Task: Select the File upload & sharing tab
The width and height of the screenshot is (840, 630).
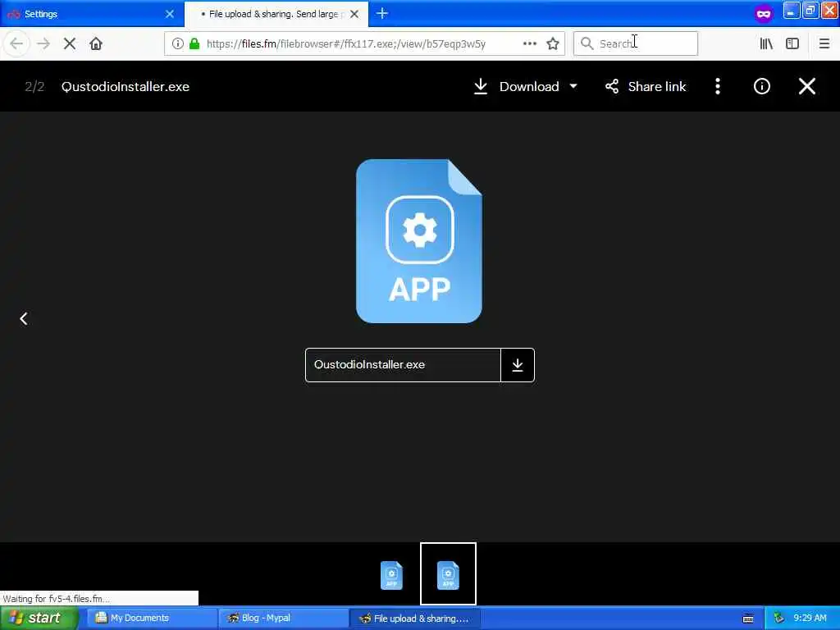Action: (x=276, y=14)
